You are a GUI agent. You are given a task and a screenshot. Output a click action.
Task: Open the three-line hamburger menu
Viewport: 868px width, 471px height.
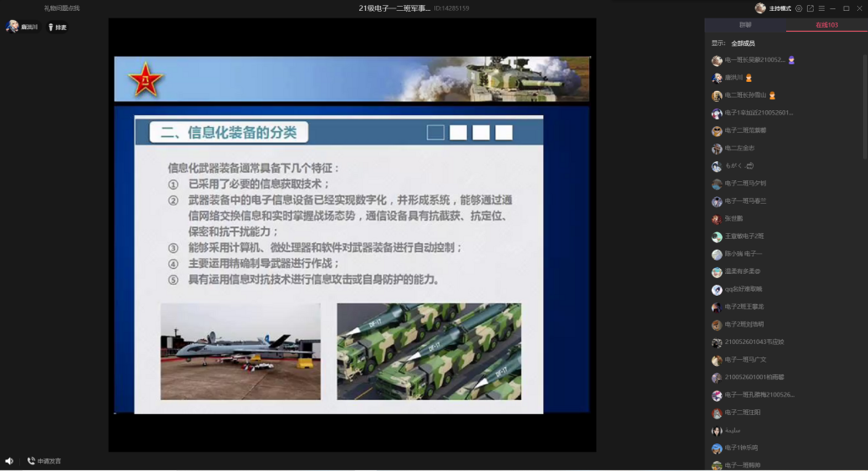coord(821,8)
